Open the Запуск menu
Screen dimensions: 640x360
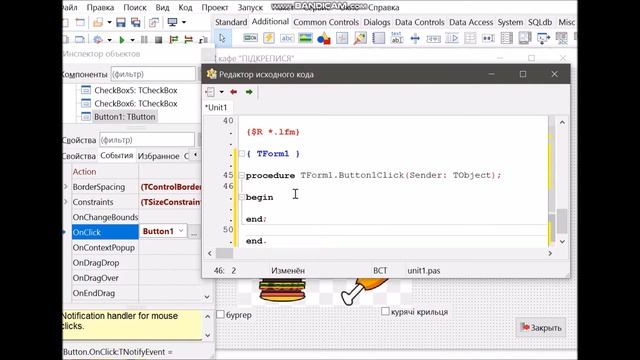pos(250,7)
